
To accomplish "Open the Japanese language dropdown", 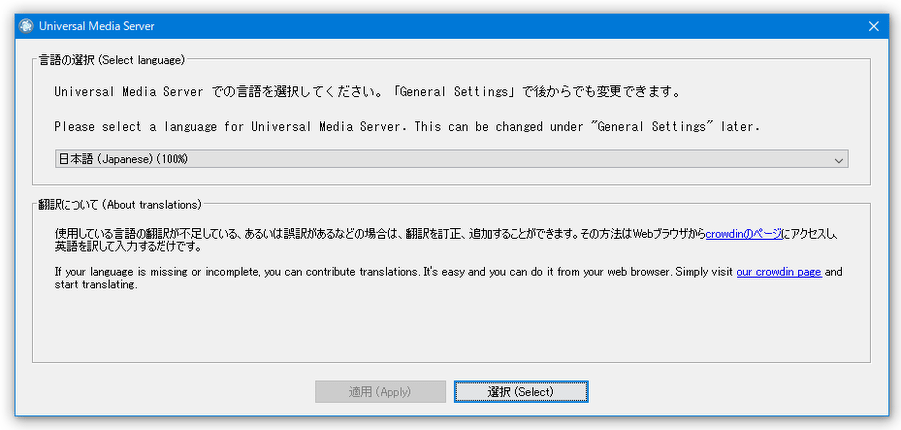I will [452, 159].
